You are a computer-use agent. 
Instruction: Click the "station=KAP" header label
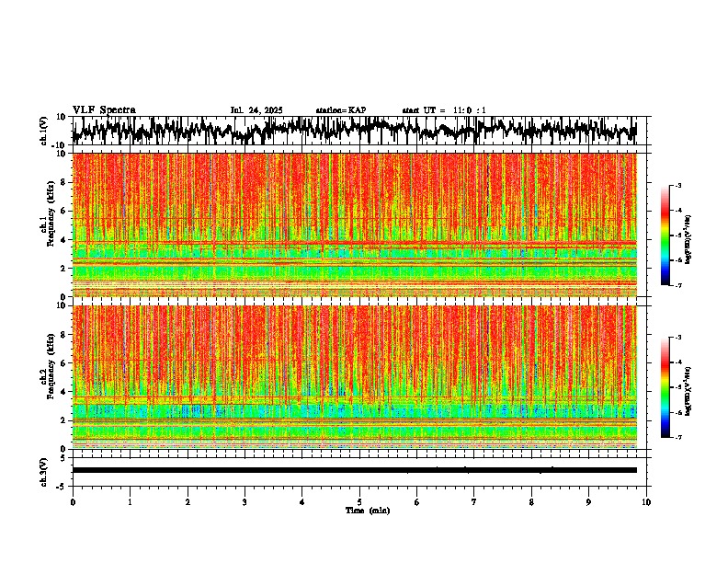coord(341,110)
